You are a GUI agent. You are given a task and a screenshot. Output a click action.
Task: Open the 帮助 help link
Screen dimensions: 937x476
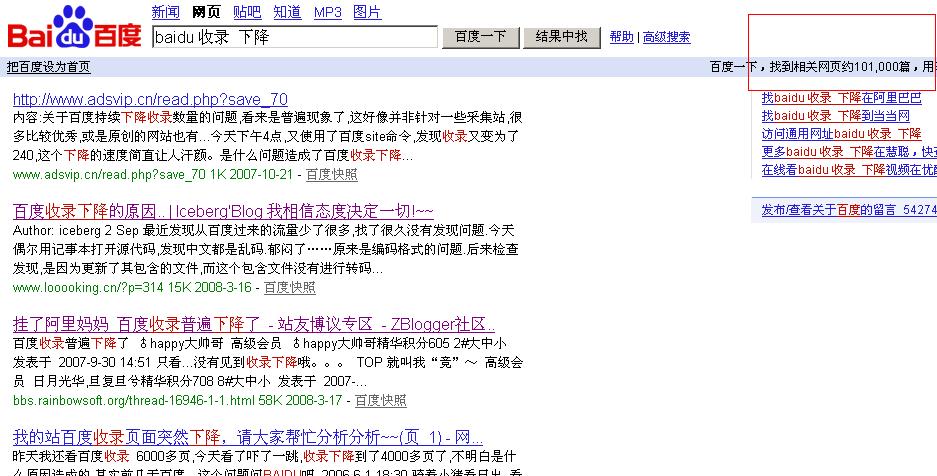621,37
